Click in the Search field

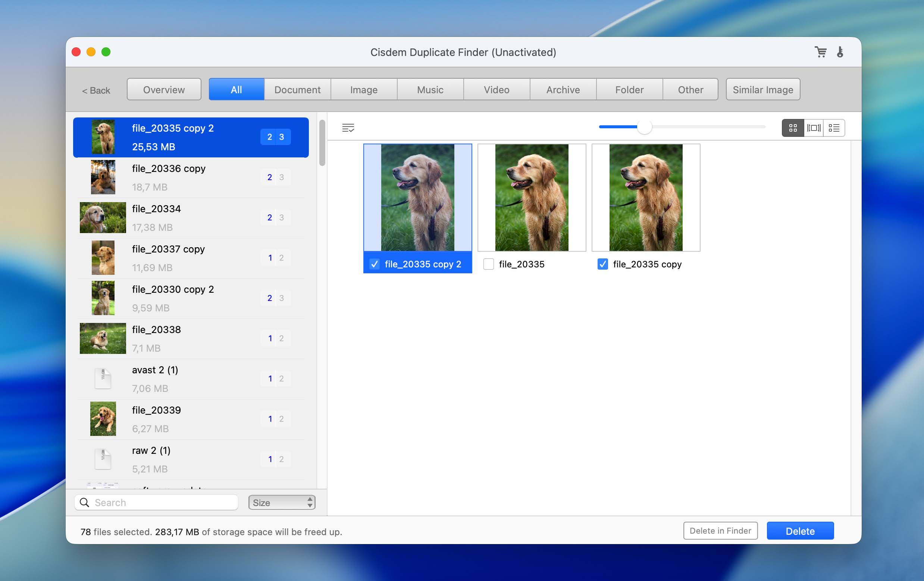point(156,502)
